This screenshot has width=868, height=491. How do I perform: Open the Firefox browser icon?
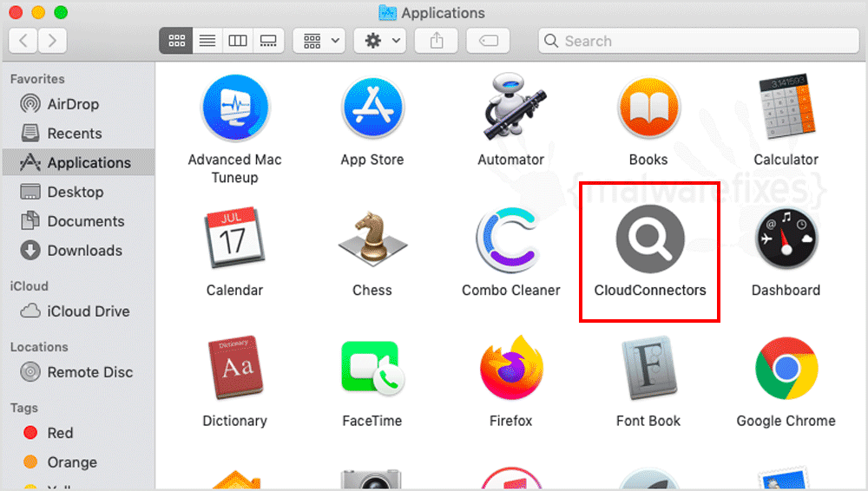(511, 368)
